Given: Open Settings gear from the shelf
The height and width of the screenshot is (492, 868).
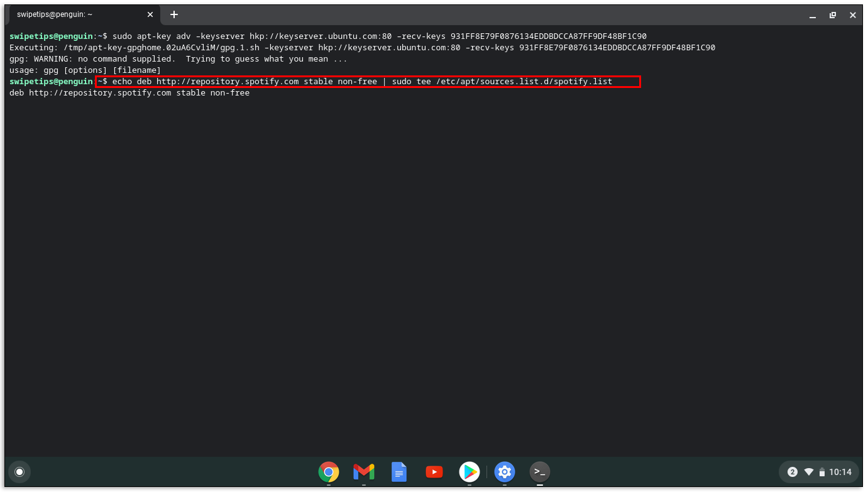Looking at the screenshot, I should pyautogui.click(x=505, y=471).
